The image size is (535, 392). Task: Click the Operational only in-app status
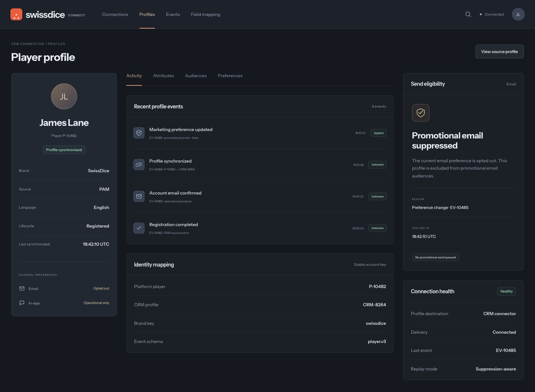click(x=96, y=303)
